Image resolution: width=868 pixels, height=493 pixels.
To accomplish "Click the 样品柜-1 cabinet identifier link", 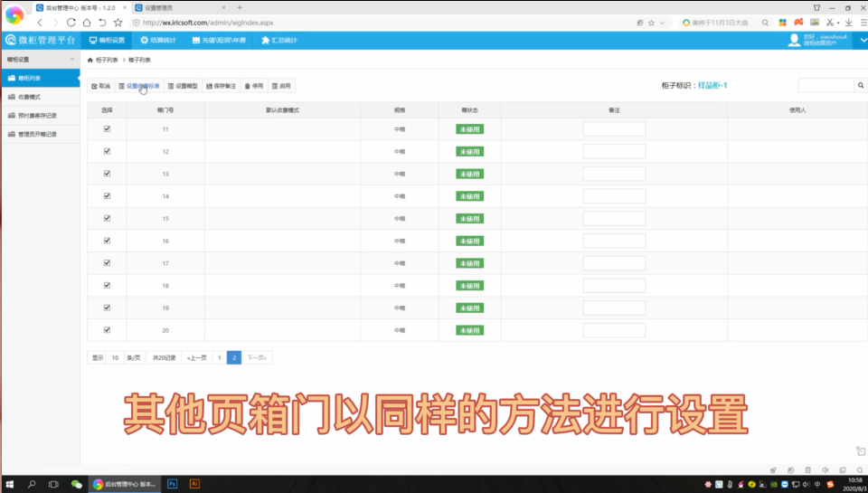I will click(712, 85).
